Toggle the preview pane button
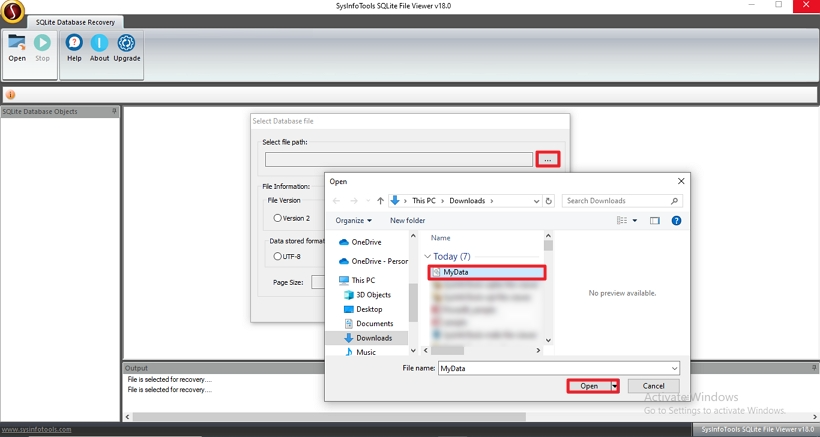The image size is (820, 437). [x=655, y=220]
